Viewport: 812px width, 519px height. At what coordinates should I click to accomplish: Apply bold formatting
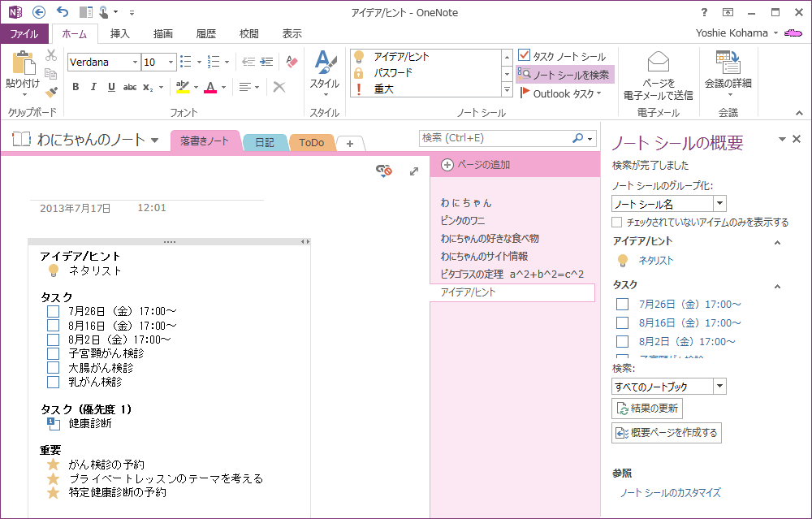pos(76,87)
